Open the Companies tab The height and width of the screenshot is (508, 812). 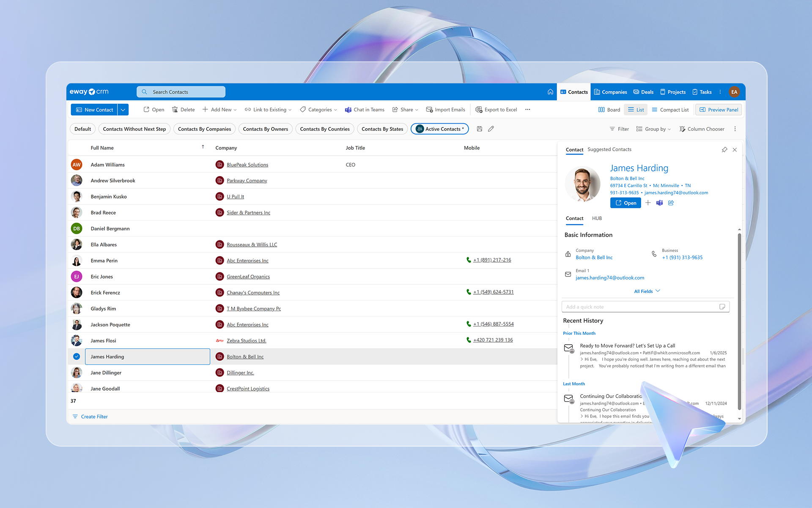click(610, 92)
